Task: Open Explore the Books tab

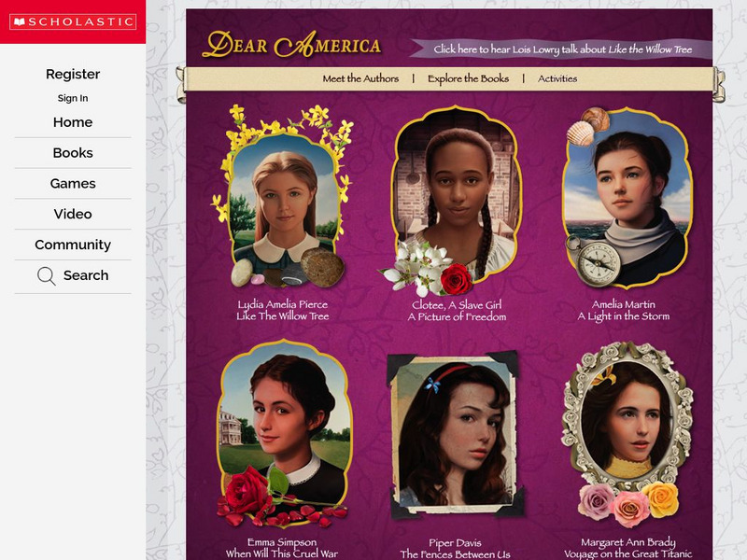Action: point(469,78)
